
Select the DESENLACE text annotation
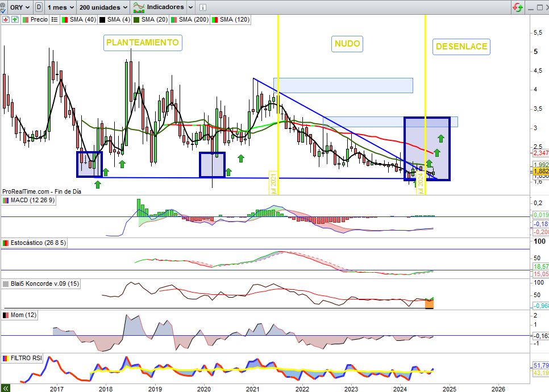click(x=461, y=47)
